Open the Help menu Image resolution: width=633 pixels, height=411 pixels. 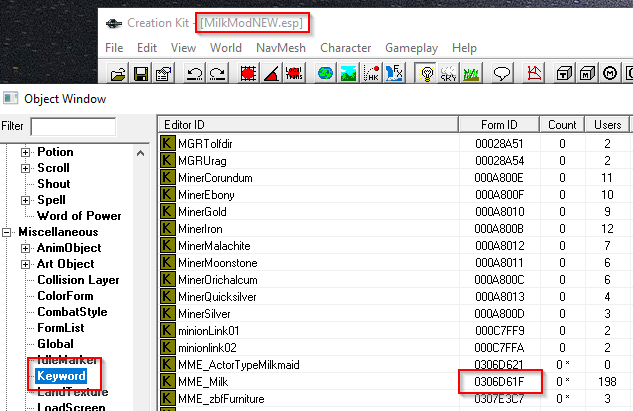pos(464,48)
